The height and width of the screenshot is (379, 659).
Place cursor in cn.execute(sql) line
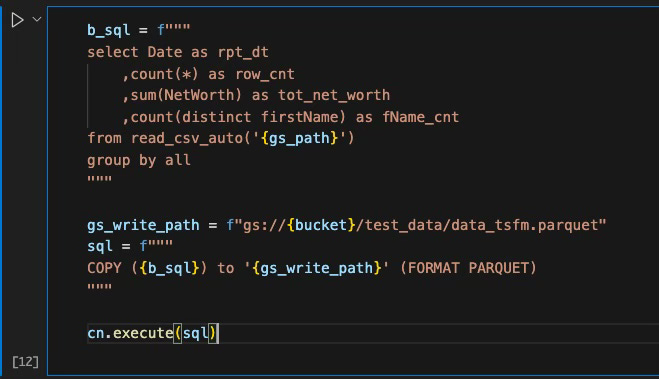click(153, 333)
